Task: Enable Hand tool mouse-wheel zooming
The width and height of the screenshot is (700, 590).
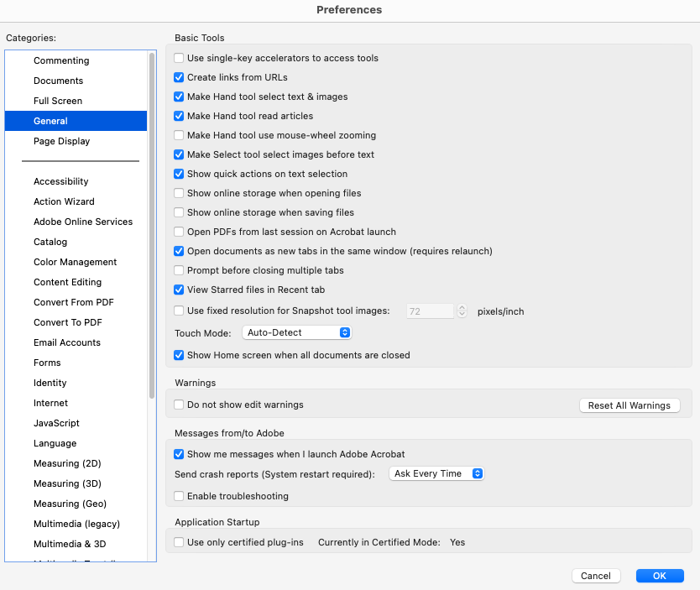Action: click(x=179, y=135)
